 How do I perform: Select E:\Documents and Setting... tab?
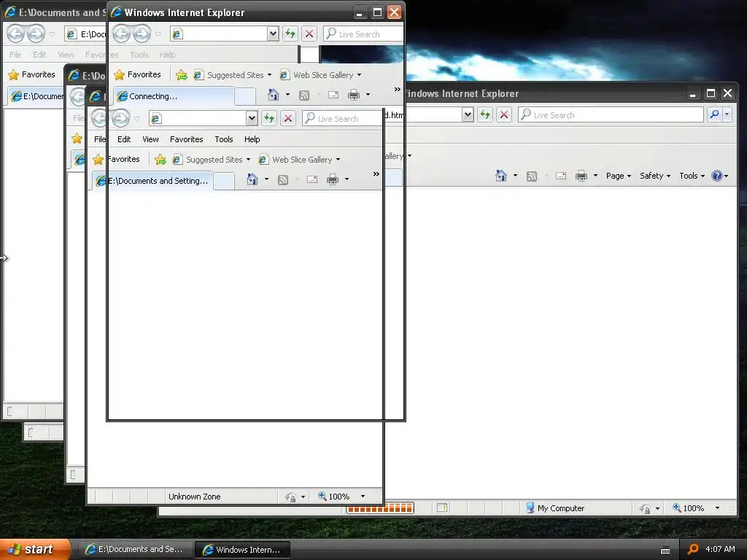coord(153,181)
